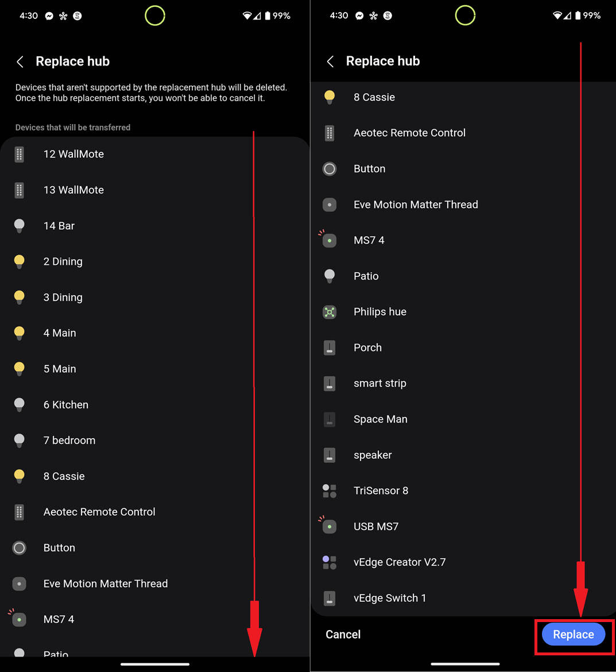The image size is (616, 672).
Task: Select the 3 Dining device row
Action: 63,298
